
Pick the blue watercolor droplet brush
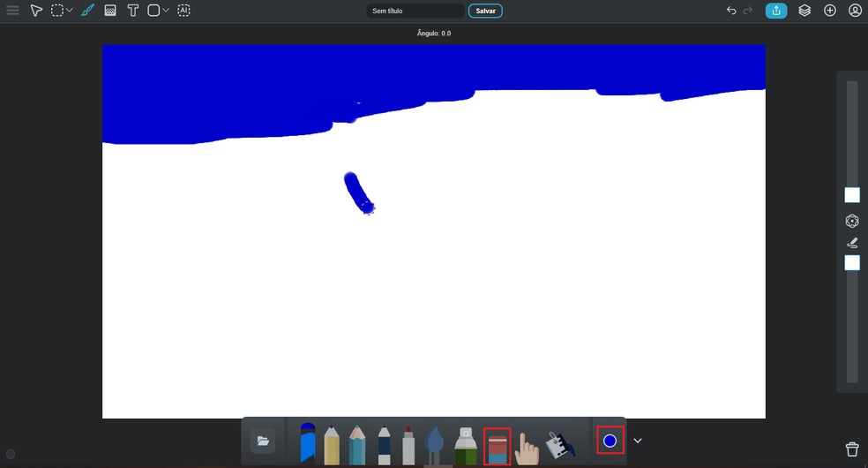pyautogui.click(x=436, y=445)
